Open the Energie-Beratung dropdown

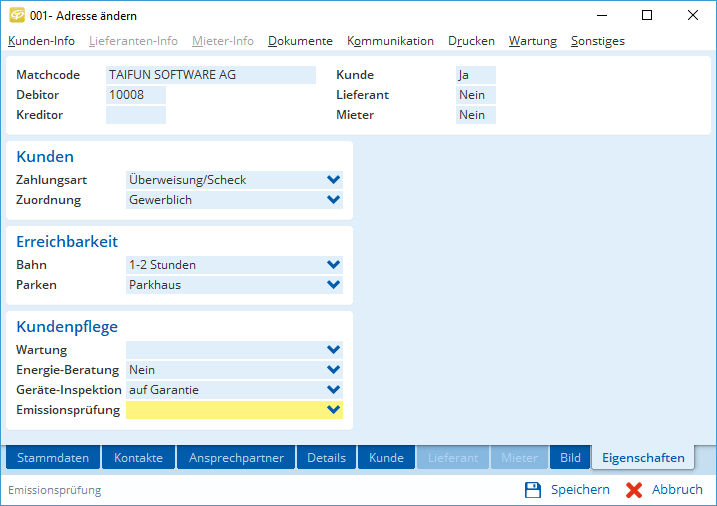(x=333, y=370)
